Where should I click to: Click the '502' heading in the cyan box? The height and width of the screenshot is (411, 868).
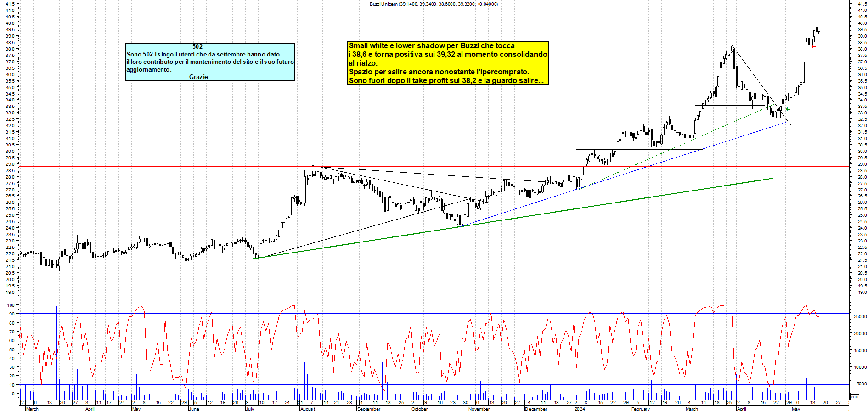pyautogui.click(x=197, y=46)
